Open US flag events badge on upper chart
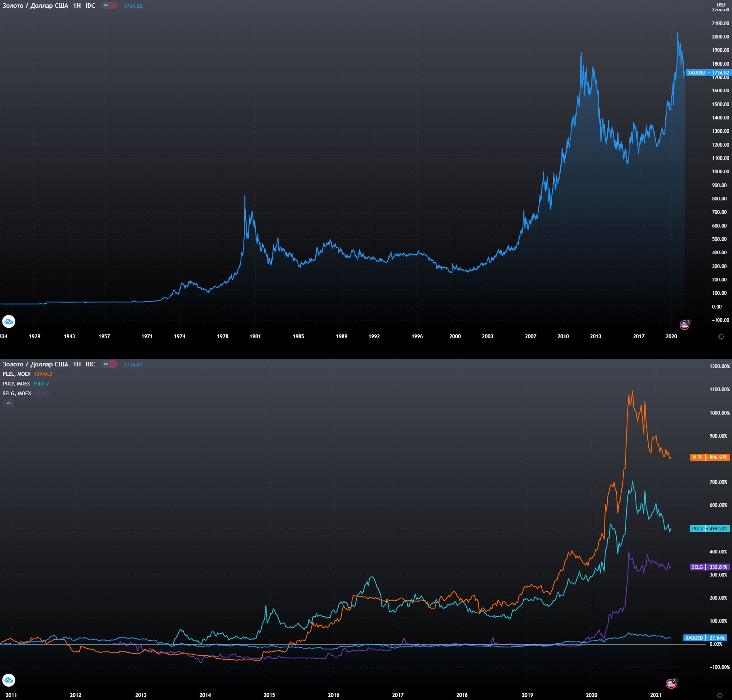The image size is (732, 700). coord(685,324)
